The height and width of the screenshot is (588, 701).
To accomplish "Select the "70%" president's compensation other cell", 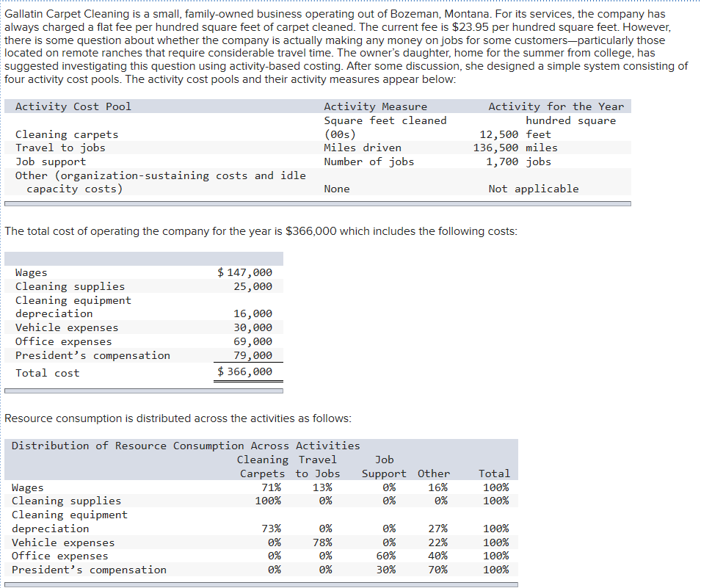I will click(x=437, y=570).
